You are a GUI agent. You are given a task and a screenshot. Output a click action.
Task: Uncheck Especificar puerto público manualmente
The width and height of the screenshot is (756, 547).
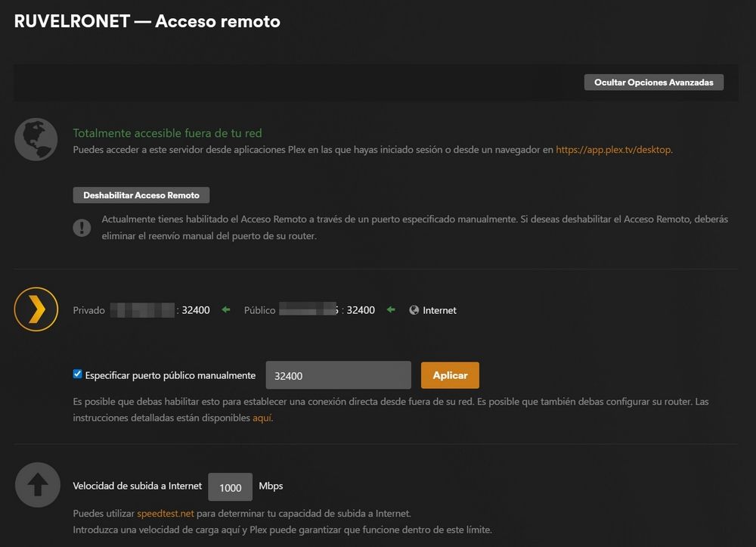77,373
